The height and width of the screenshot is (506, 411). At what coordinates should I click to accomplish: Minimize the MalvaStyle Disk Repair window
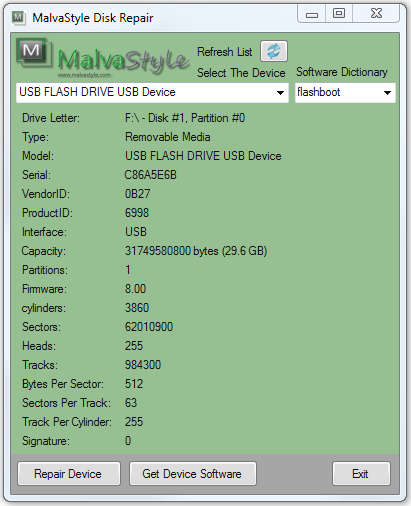(x=312, y=14)
